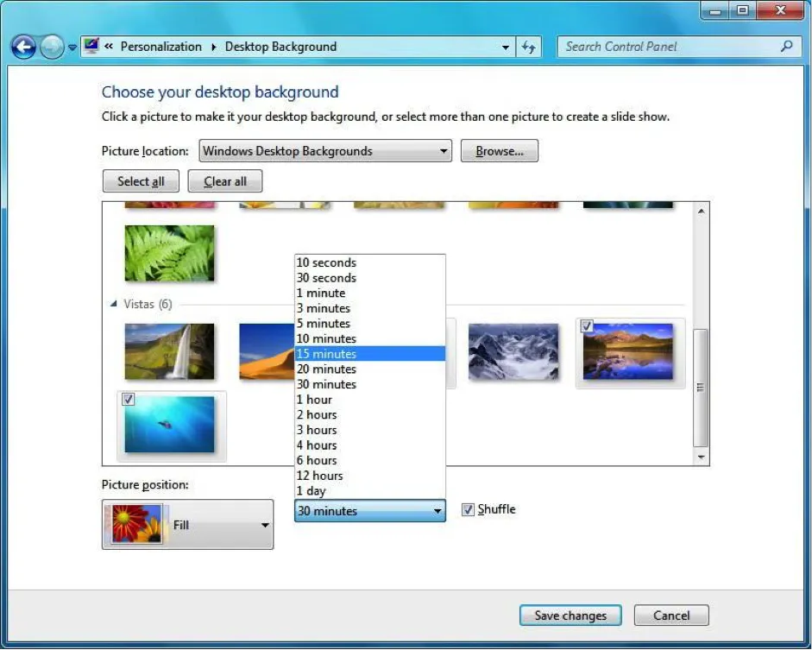Click the wallpaper list scrollbar up arrow
The height and width of the screenshot is (650, 812).
click(x=701, y=211)
